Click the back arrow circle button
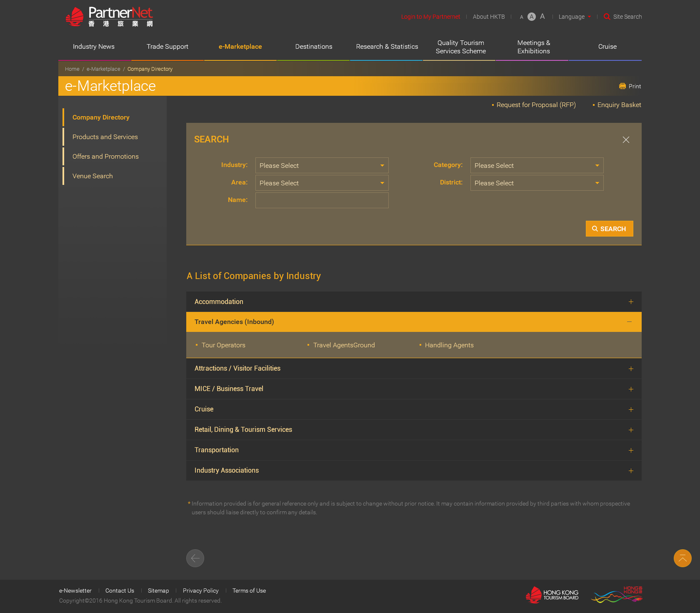 pyautogui.click(x=195, y=558)
